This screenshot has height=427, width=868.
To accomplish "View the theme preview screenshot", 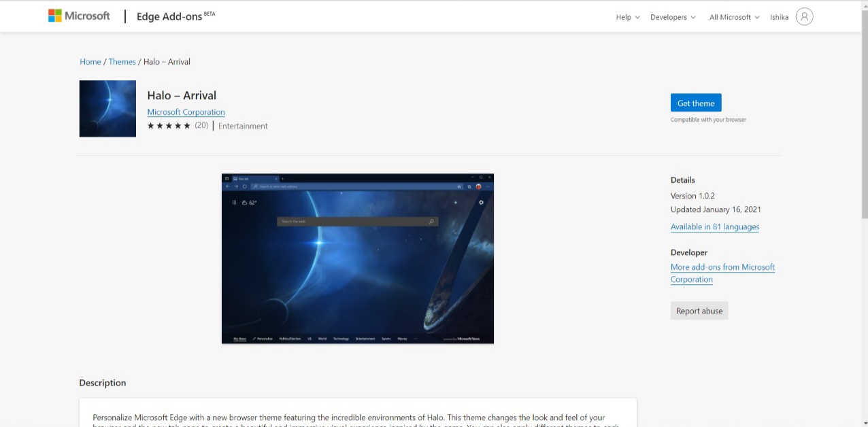I will (x=358, y=258).
